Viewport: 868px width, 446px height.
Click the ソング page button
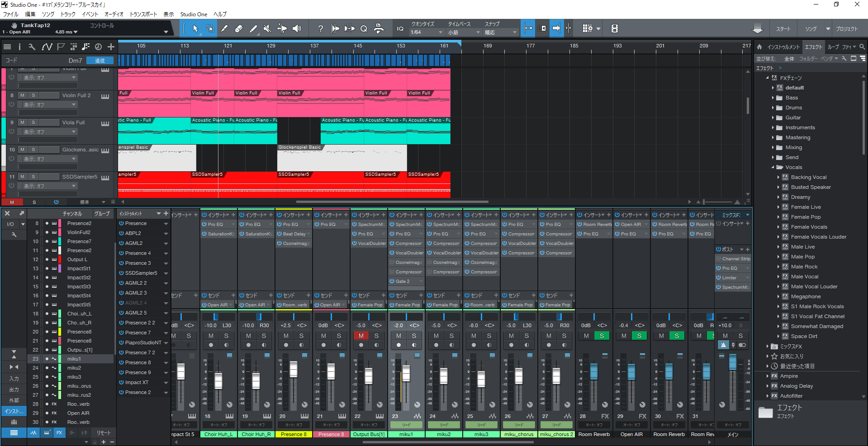click(x=811, y=28)
